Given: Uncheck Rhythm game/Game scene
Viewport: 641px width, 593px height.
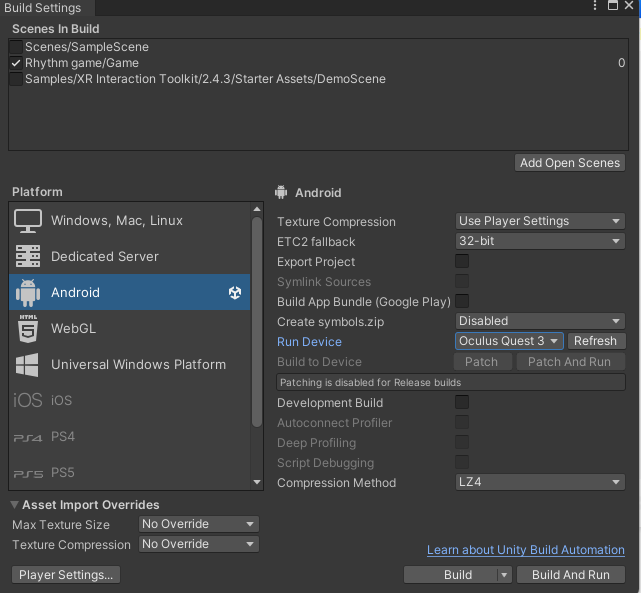Looking at the screenshot, I should pyautogui.click(x=16, y=63).
